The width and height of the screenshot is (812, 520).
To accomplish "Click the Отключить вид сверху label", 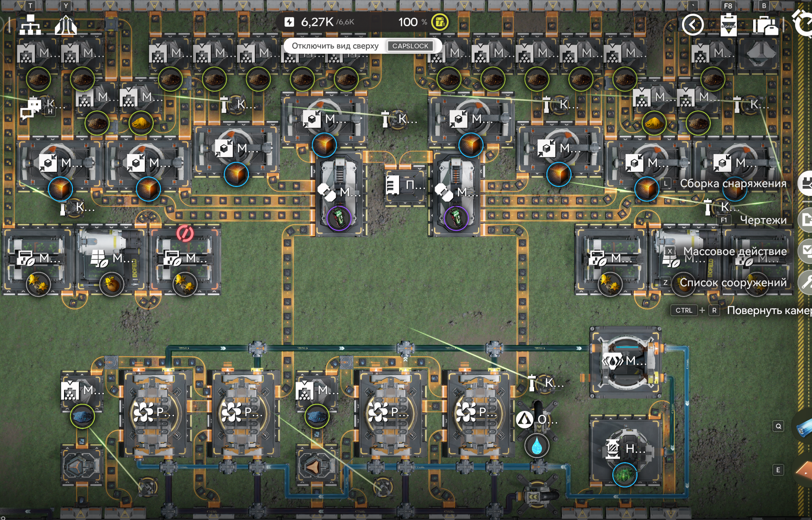I will click(335, 46).
